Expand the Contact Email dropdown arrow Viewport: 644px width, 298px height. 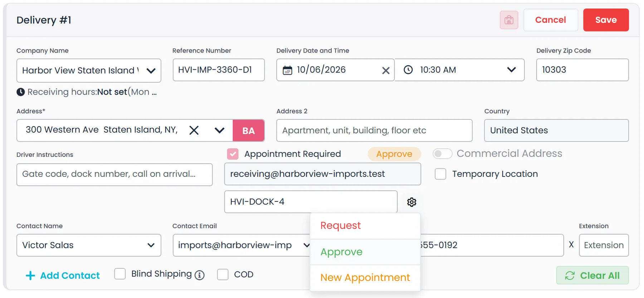(306, 245)
